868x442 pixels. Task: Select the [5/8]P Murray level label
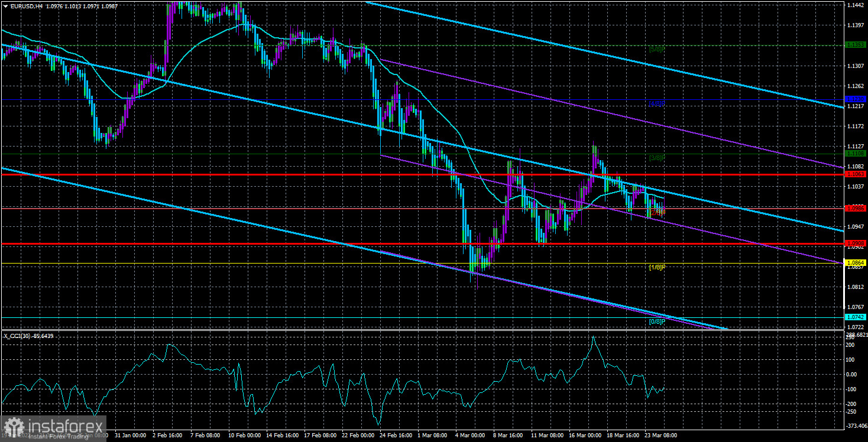[658, 49]
